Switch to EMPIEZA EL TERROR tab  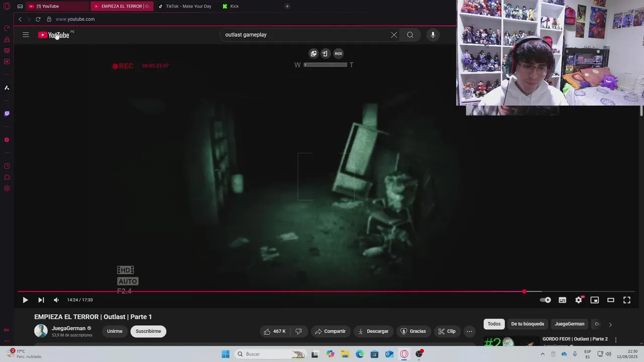coord(122,6)
